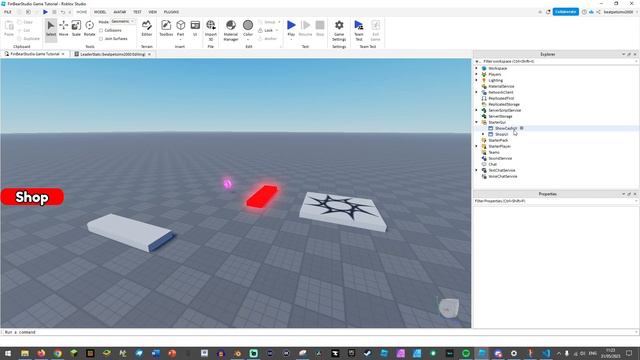The height and width of the screenshot is (360, 640).
Task: Choose the Select tool in the ribbon
Action: click(51, 29)
